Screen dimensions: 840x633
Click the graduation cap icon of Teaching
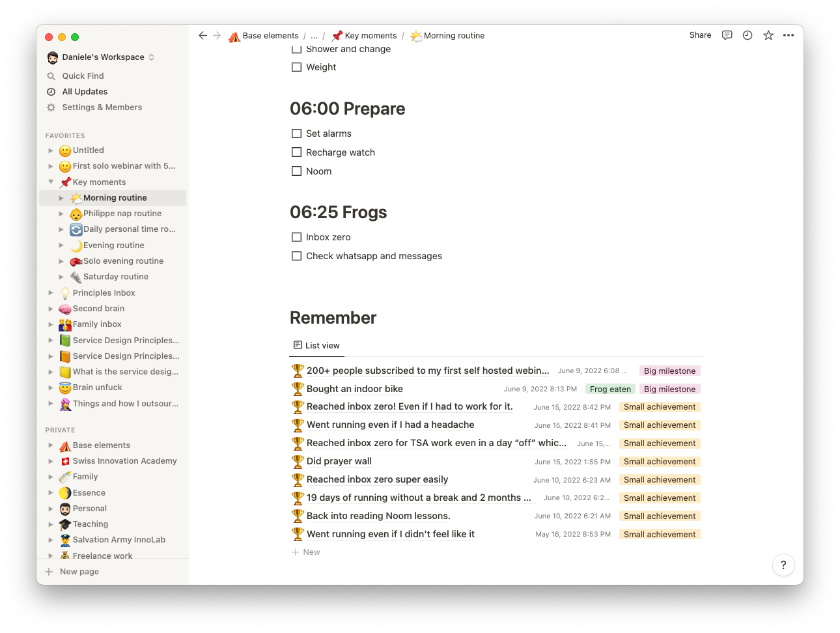[65, 524]
